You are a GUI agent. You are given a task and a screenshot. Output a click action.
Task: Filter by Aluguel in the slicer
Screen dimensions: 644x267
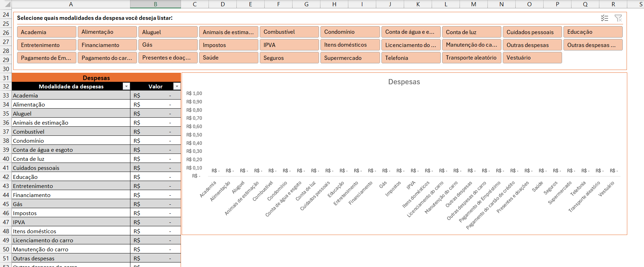pyautogui.click(x=168, y=32)
